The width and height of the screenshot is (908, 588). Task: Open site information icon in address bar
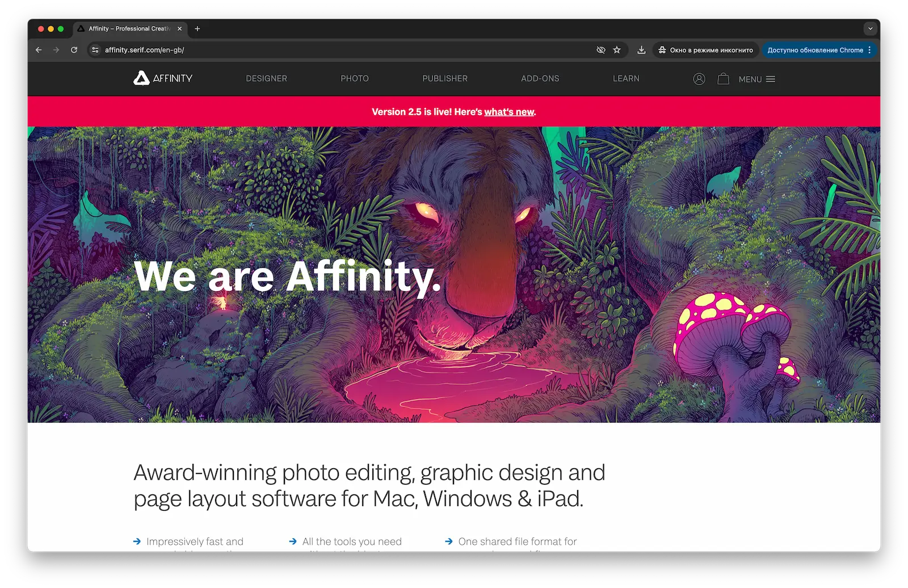click(x=95, y=50)
